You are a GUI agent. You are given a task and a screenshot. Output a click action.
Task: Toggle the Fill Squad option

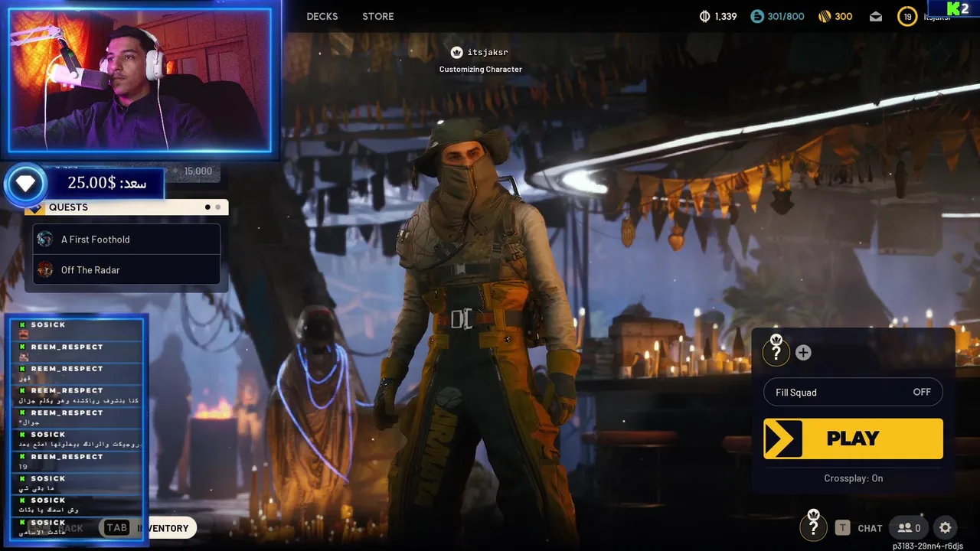pyautogui.click(x=853, y=393)
